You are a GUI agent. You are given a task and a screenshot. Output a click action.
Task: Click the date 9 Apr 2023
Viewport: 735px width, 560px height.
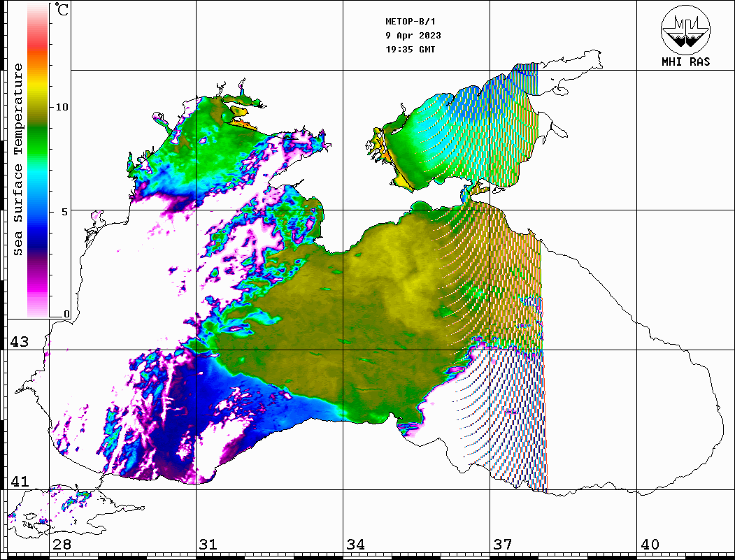point(413,36)
